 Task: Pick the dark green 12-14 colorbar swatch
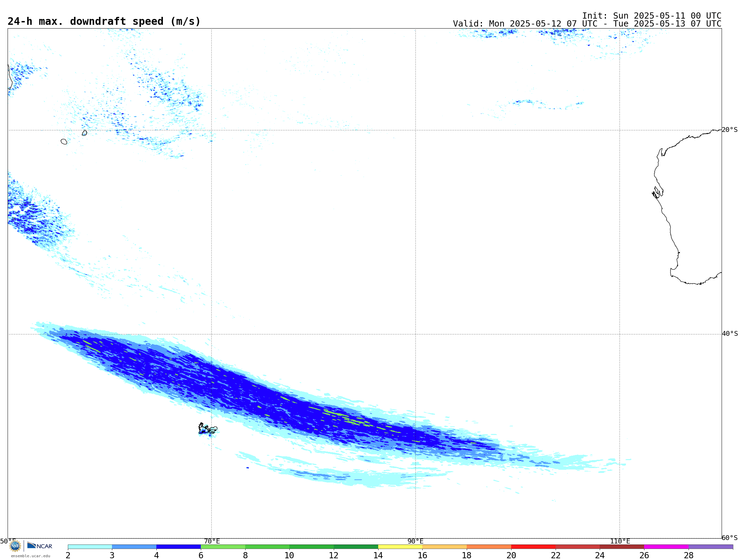point(356,547)
